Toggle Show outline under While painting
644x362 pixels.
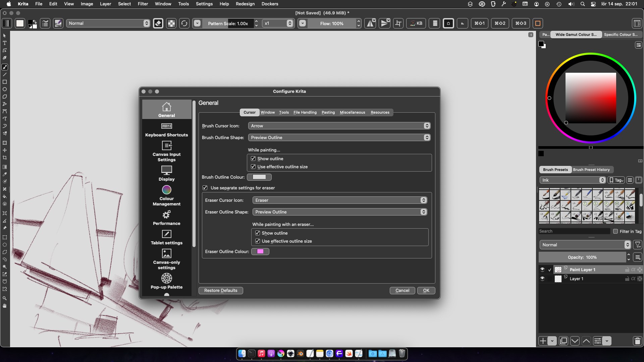pos(253,159)
